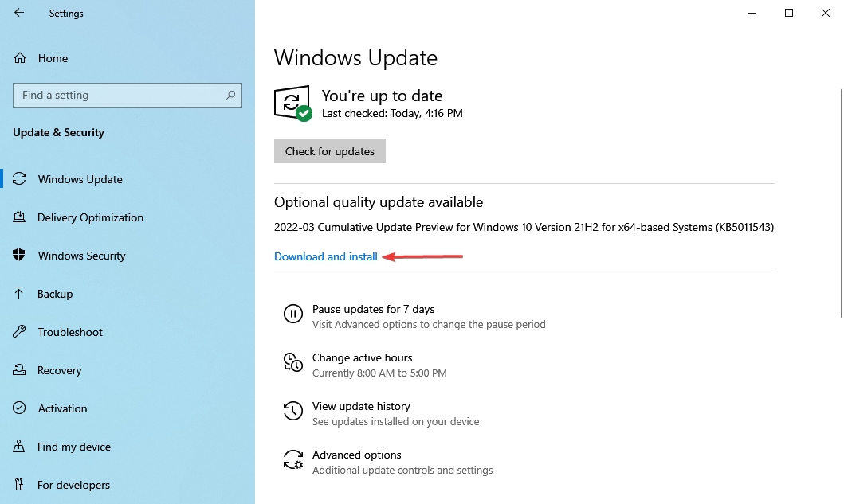Click the Advanced options gear-sync icon
The image size is (844, 504).
pyautogui.click(x=292, y=459)
